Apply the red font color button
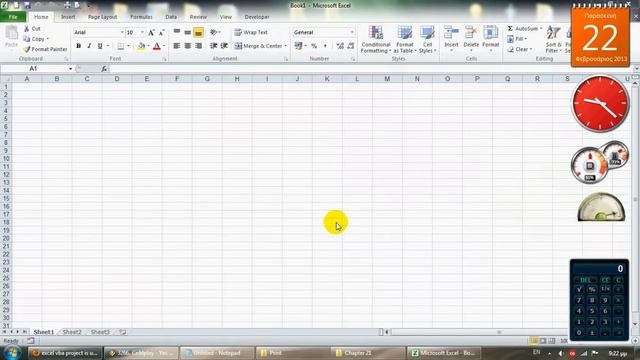This screenshot has height=360, width=640. point(157,46)
